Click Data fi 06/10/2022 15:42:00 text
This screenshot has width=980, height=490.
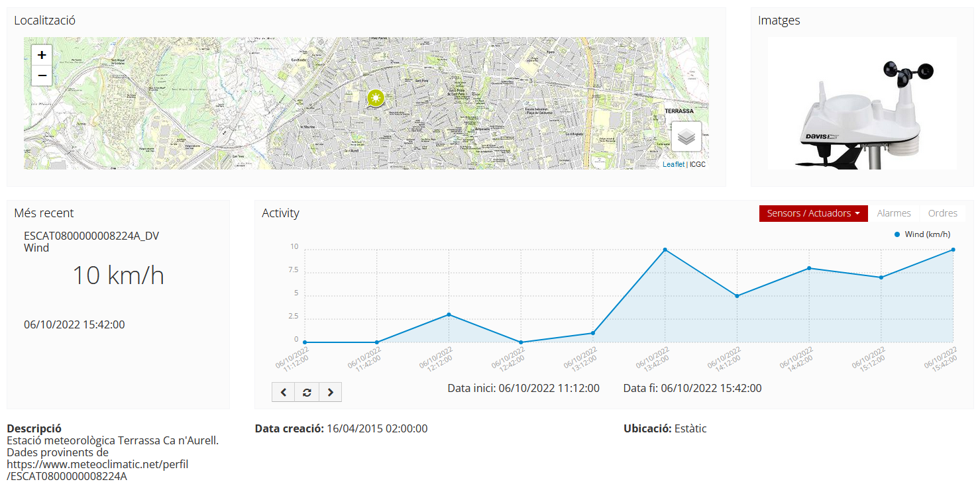[692, 388]
